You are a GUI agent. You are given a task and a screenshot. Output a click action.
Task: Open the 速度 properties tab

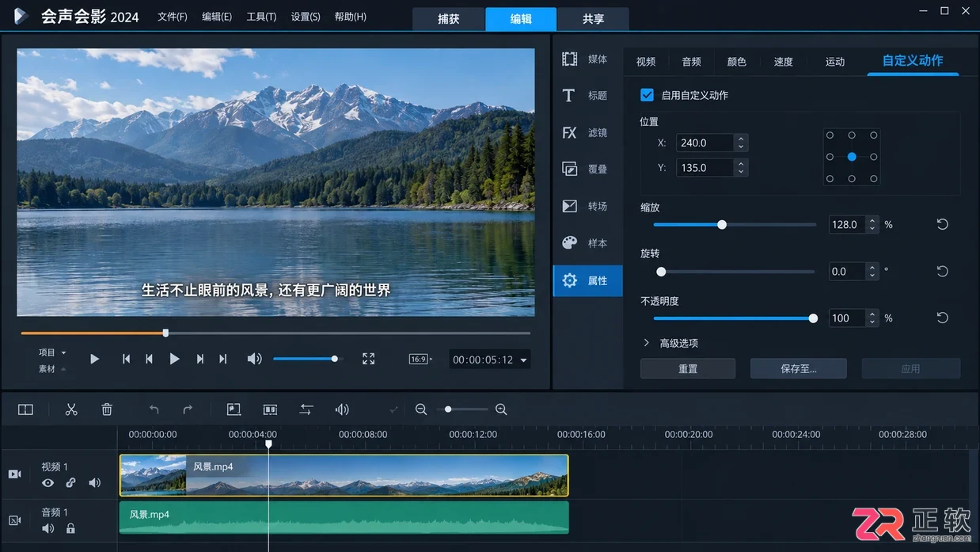point(783,61)
